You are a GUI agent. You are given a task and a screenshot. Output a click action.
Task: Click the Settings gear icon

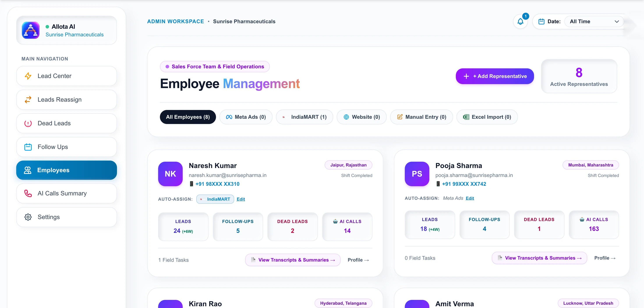point(28,217)
